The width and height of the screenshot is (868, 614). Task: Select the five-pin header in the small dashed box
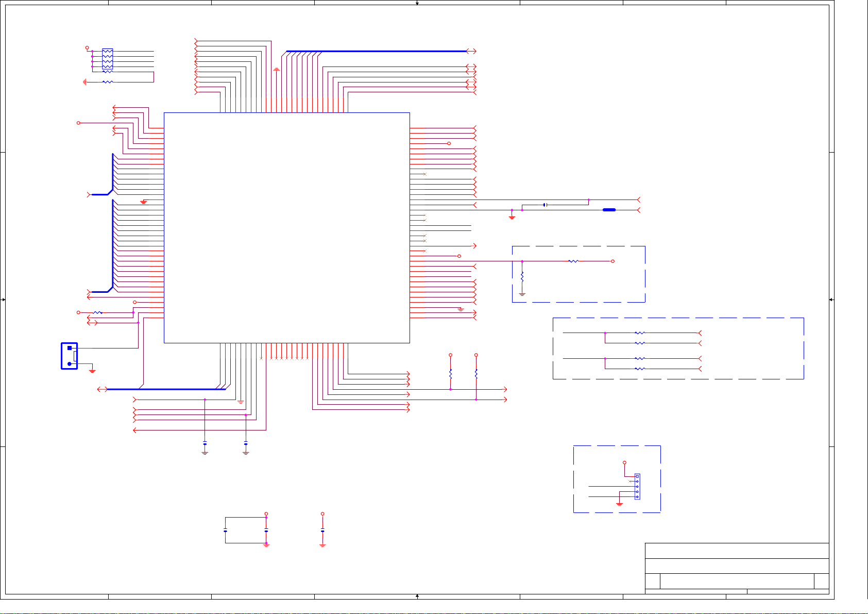point(637,486)
